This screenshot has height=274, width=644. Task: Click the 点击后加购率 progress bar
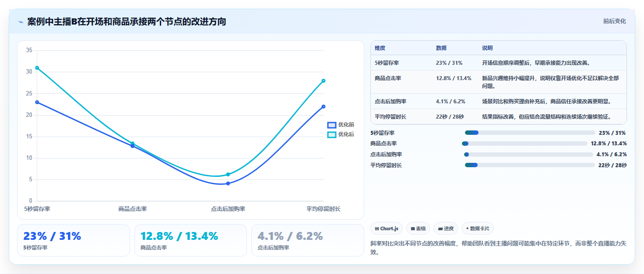click(x=528, y=155)
